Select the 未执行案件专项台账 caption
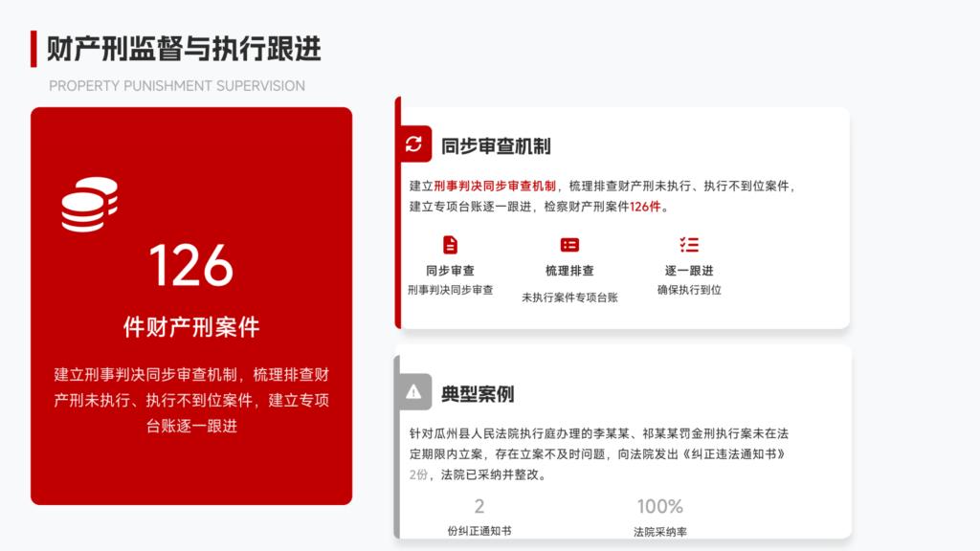This screenshot has height=551, width=980. point(569,298)
